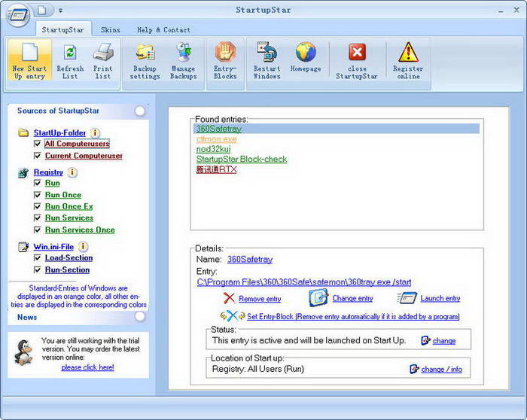This screenshot has width=527, height=420.
Task: Click the 'please click here!' order link
Action: pyautogui.click(x=87, y=367)
